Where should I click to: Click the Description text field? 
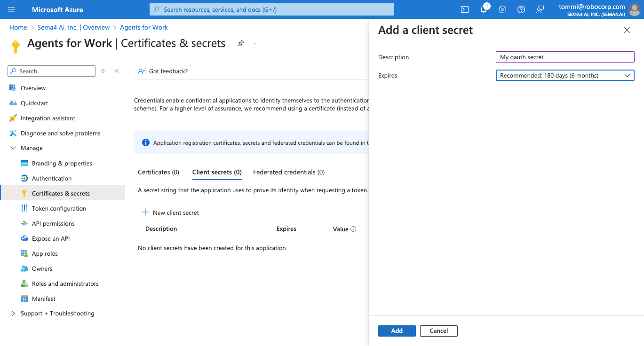564,57
